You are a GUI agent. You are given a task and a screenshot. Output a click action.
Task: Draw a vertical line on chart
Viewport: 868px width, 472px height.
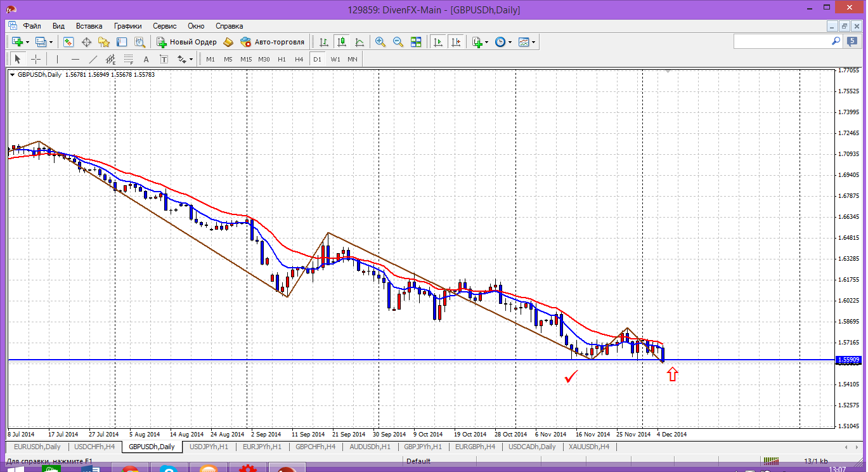[x=57, y=59]
